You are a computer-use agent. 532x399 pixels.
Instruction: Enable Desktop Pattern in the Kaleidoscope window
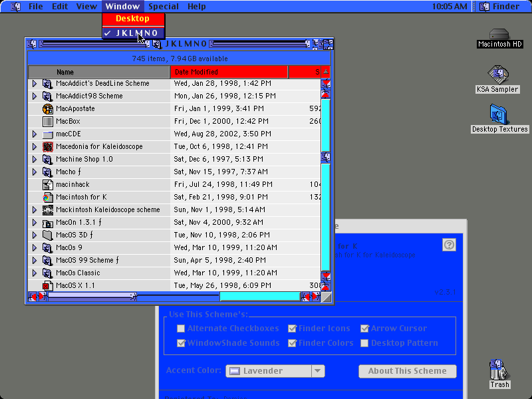point(364,343)
